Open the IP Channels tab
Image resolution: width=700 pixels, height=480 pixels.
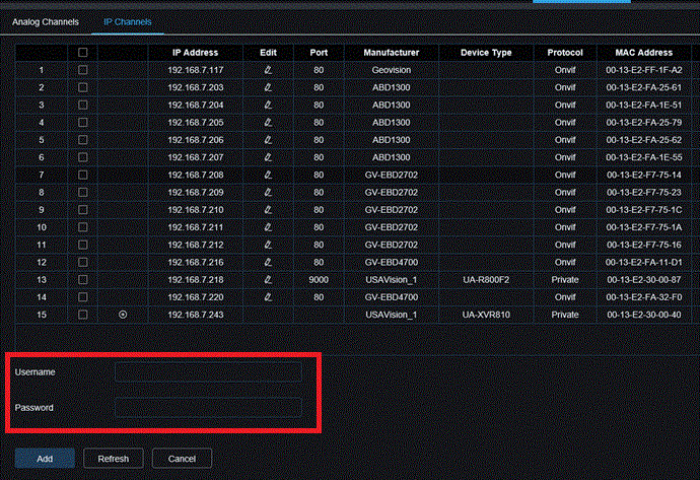127,22
